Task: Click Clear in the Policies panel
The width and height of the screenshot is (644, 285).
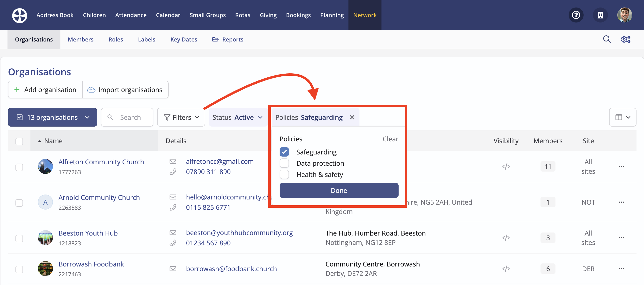Action: (x=390, y=139)
